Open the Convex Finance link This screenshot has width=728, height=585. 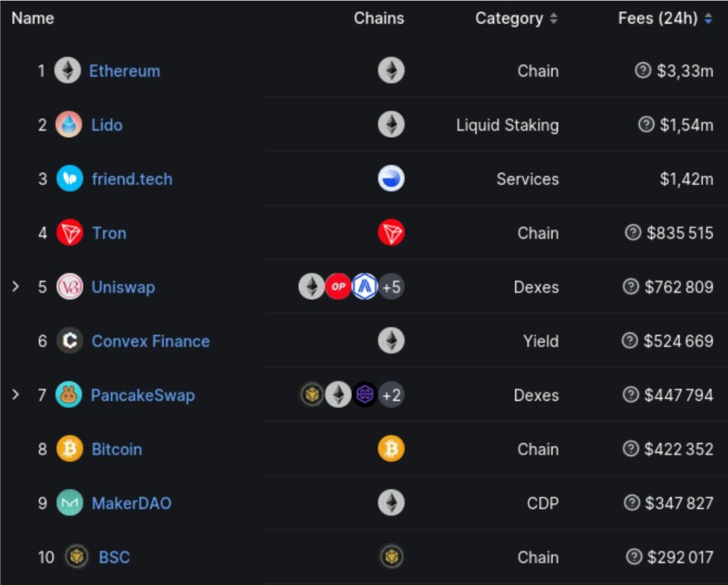coord(150,341)
